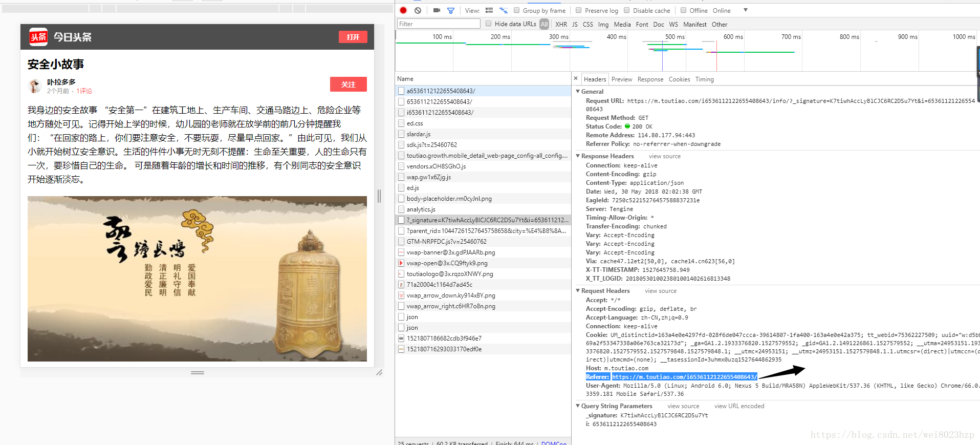980x445 pixels.
Task: Check the Disable cache option
Action: (627, 10)
